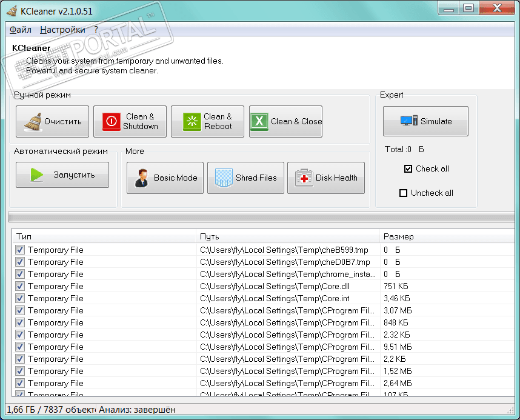Tick the Uncheck all checkbox
This screenshot has width=520, height=420.
click(403, 193)
